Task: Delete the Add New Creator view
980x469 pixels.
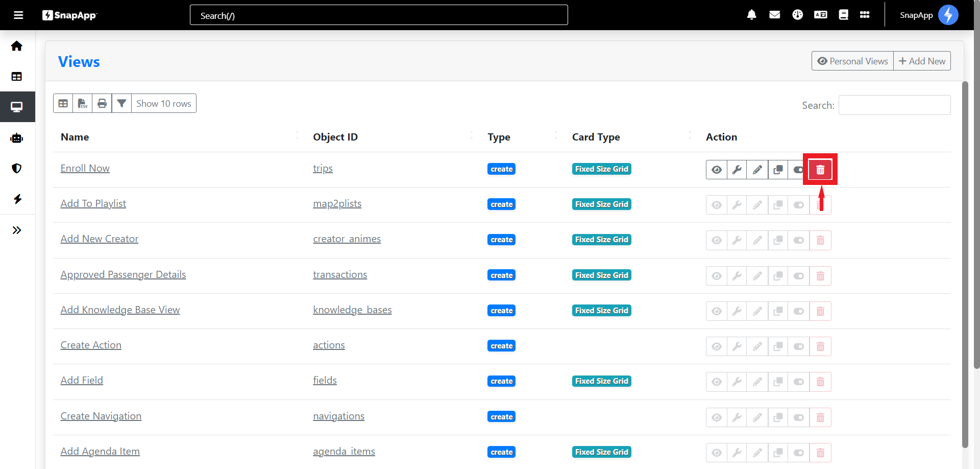Action: 820,240
